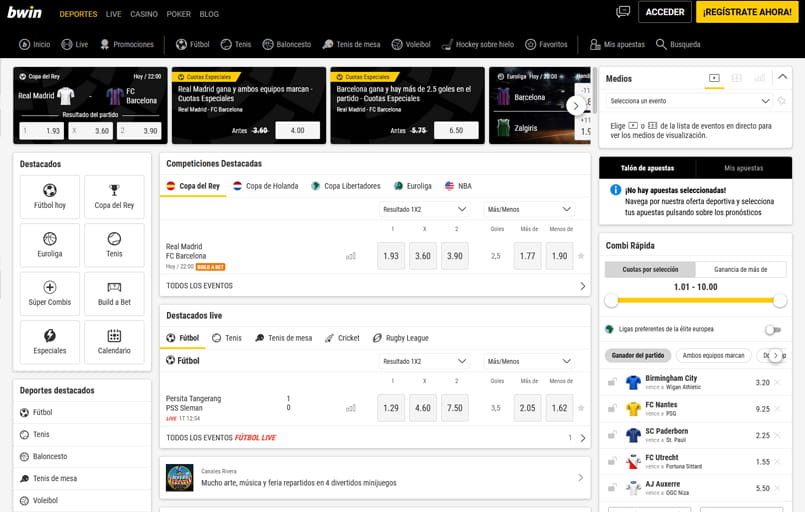Mark Real Madrid match as favorite star

pyautogui.click(x=581, y=256)
